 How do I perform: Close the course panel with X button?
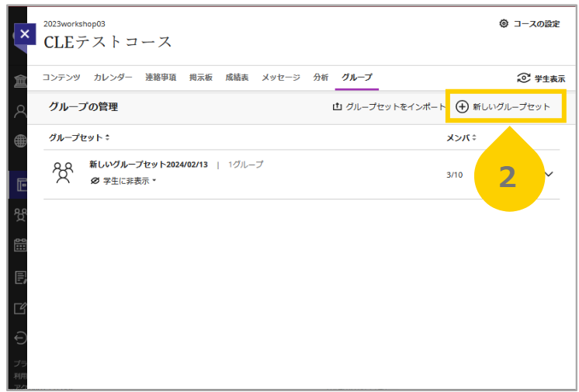click(x=25, y=34)
